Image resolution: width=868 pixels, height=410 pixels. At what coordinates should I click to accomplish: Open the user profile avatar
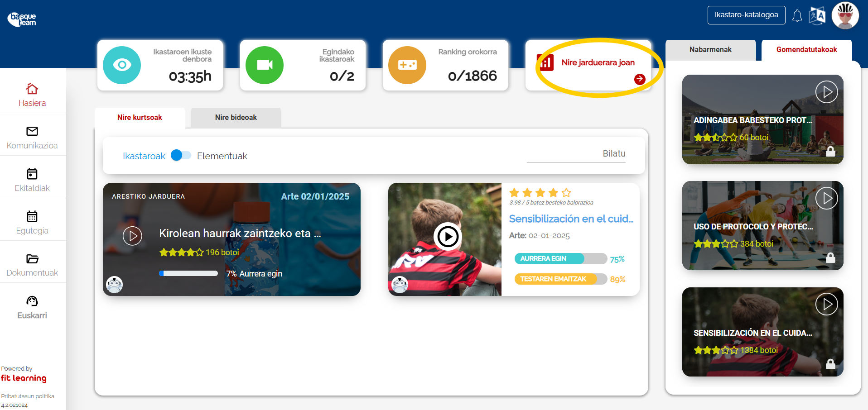point(845,16)
